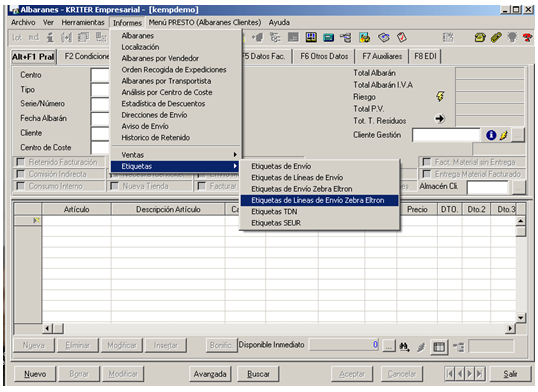This screenshot has width=538, height=392.
Task: Select Etiquetas de Líneas de Envío Zebra Eltron
Action: [x=319, y=200]
